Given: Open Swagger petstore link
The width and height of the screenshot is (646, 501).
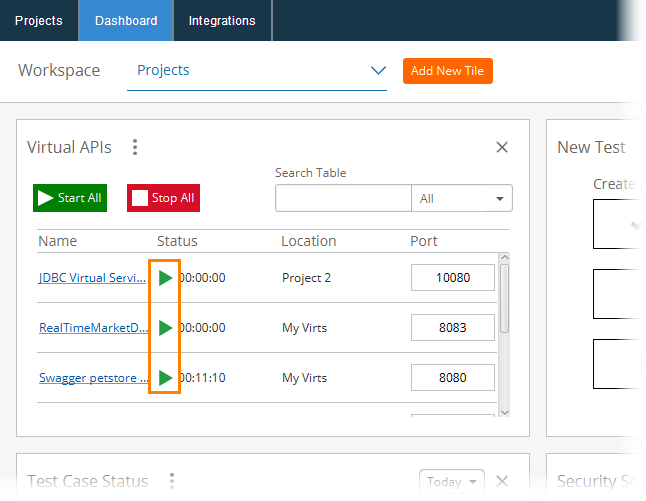Looking at the screenshot, I should pos(94,378).
